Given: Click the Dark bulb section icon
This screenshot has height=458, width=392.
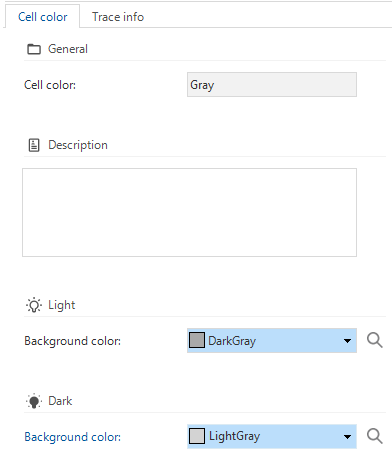Looking at the screenshot, I should click(x=34, y=401).
